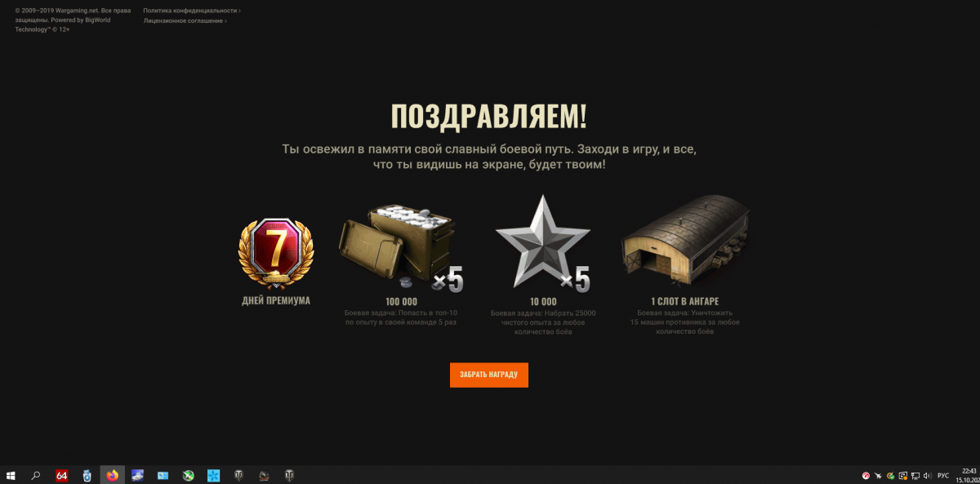980x484 pixels.
Task: Open the Политика конфиденциальности link
Action: click(x=191, y=11)
